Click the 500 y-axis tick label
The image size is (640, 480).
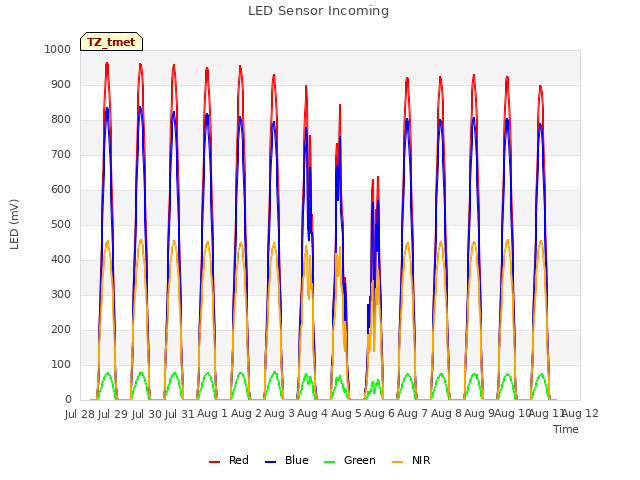pos(61,224)
